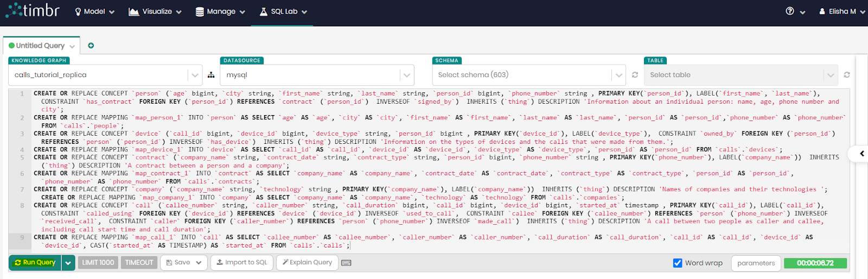Refresh the schema list
The image size is (868, 279).
(x=635, y=75)
